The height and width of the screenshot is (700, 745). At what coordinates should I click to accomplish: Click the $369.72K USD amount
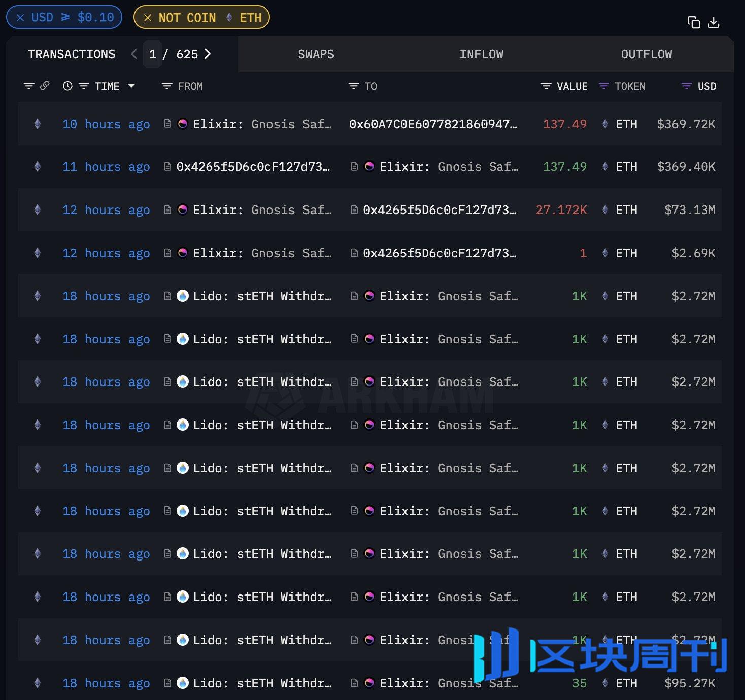click(x=686, y=124)
